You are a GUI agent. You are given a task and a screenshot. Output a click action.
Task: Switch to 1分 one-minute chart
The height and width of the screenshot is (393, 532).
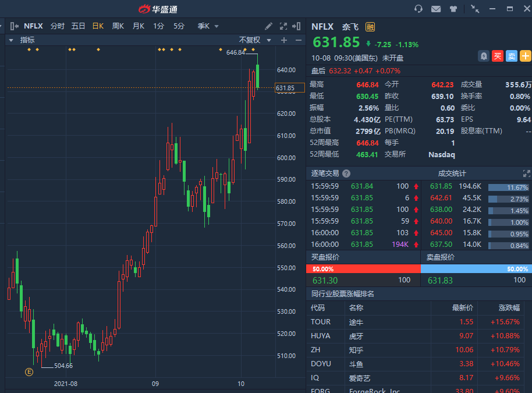(x=158, y=26)
